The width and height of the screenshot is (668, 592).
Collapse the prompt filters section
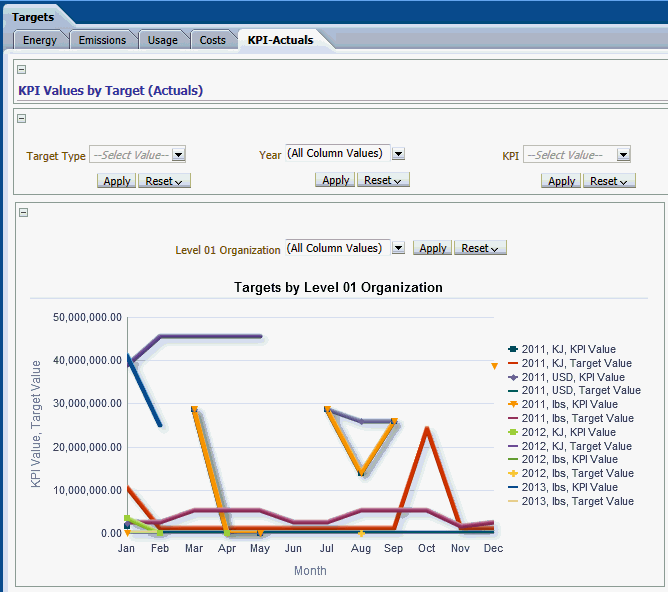point(22,118)
